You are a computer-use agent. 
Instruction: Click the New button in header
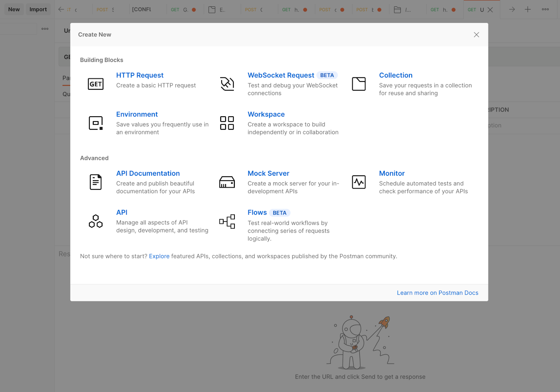pos(14,9)
